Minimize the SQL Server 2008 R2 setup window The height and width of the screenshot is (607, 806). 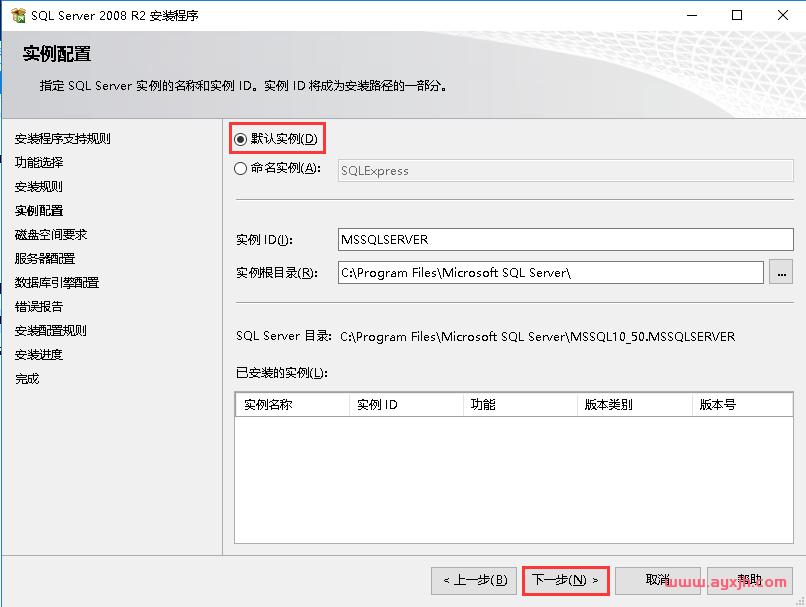point(692,15)
